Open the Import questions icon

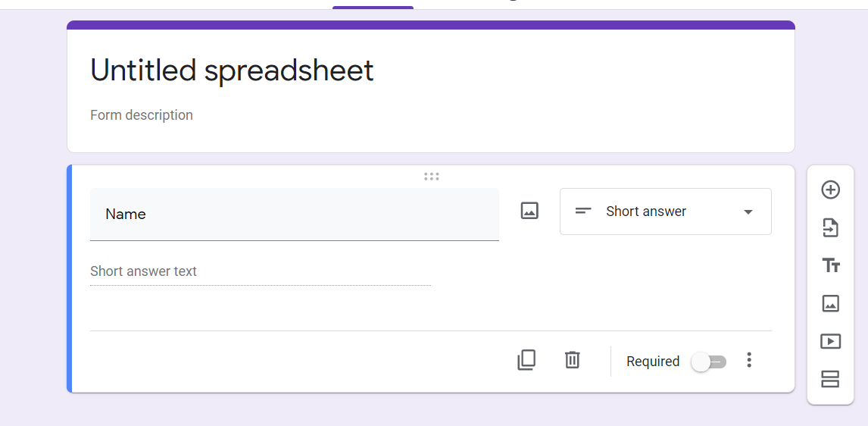(830, 227)
